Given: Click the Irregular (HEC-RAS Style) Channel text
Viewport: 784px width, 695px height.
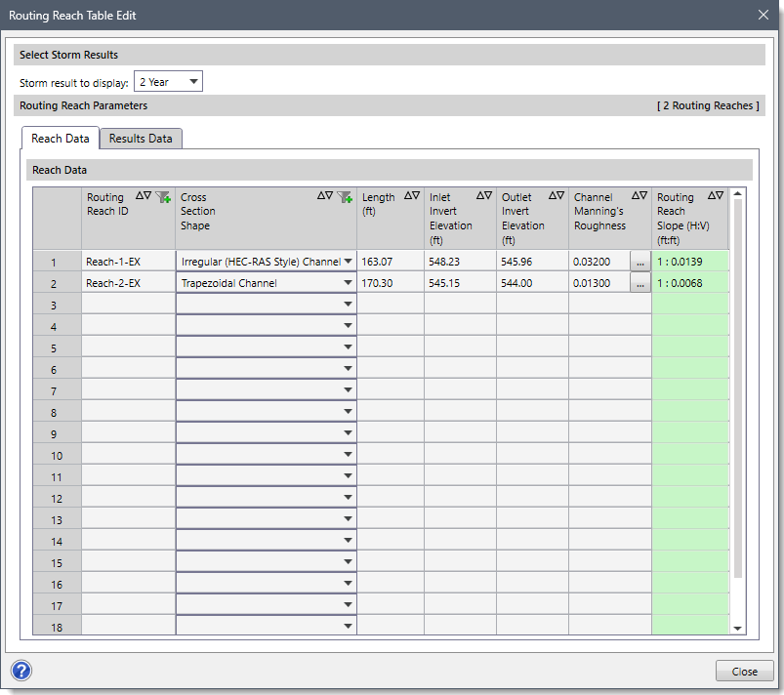Looking at the screenshot, I should click(261, 262).
